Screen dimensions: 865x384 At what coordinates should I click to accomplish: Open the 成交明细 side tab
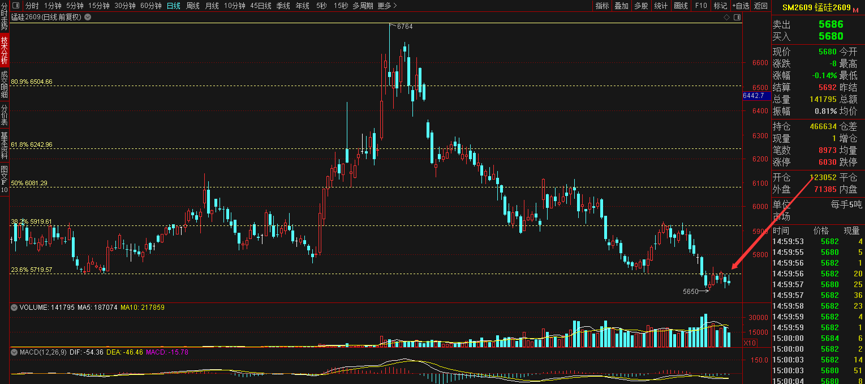pyautogui.click(x=4, y=83)
